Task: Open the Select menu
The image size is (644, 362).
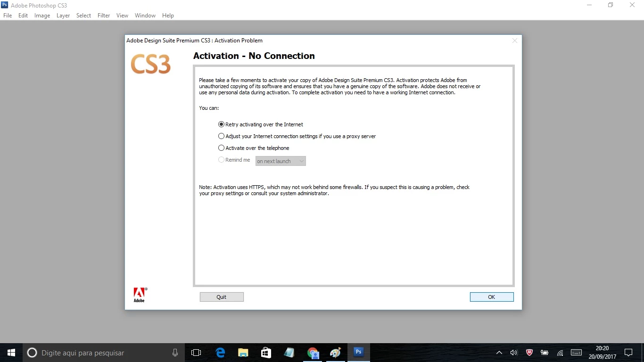Action: point(83,16)
